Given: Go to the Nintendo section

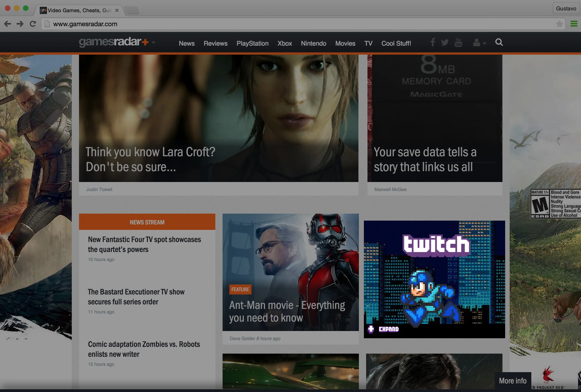Looking at the screenshot, I should pyautogui.click(x=314, y=43).
